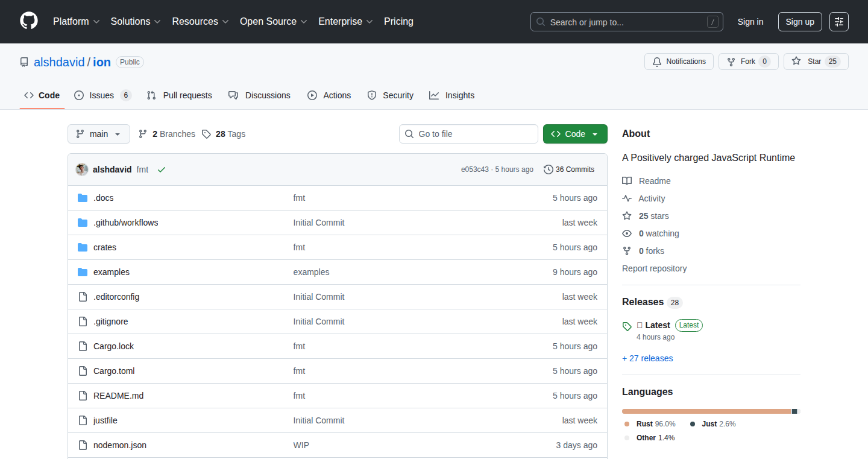
Task: Open the .gitignore file
Action: pos(111,321)
